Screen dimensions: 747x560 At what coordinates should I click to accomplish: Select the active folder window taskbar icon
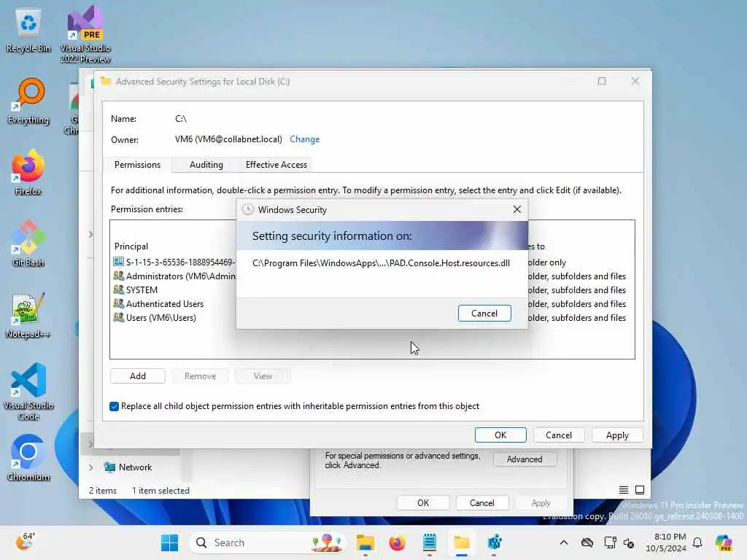(462, 542)
